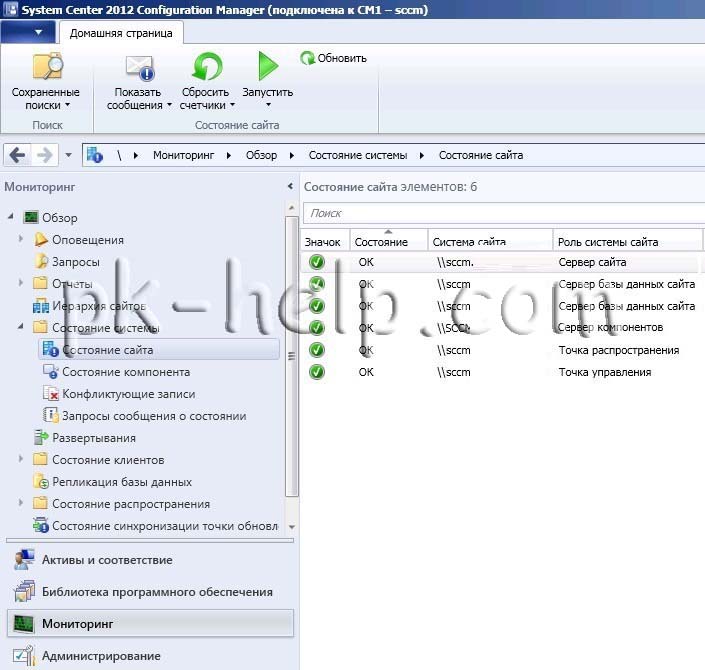705x670 pixels.
Task: Click navigation tree scrollbar down arrow
Action: click(292, 527)
